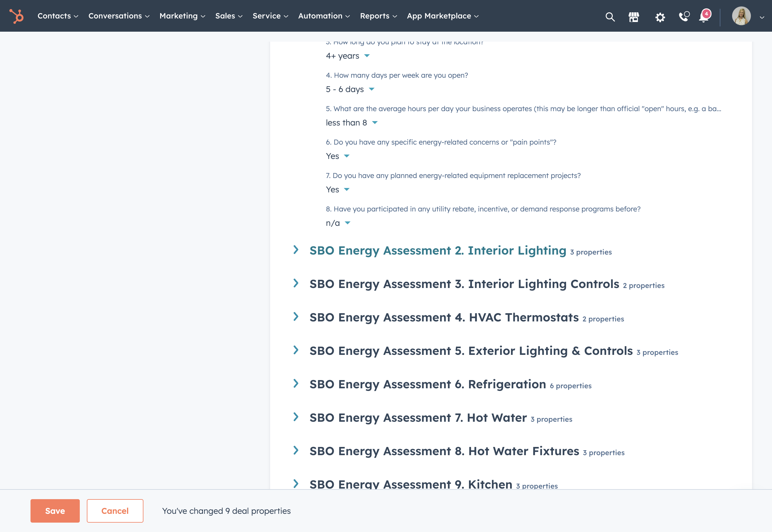The image size is (772, 532).
Task: Change the Yes answer for equipment replacement projects
Action: (337, 189)
